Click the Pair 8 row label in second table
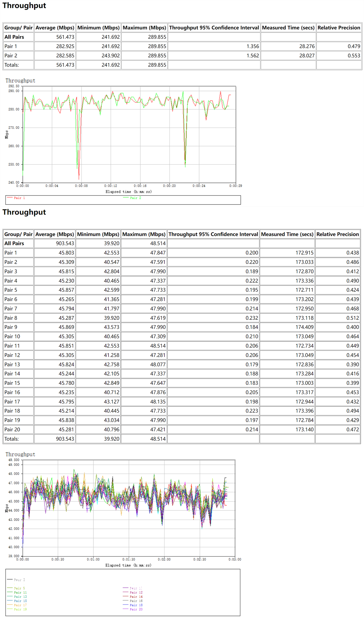The image size is (364, 619). click(11, 318)
